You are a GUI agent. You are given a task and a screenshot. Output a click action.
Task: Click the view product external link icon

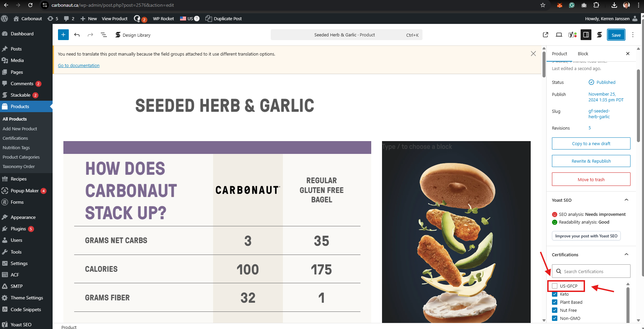pos(546,35)
